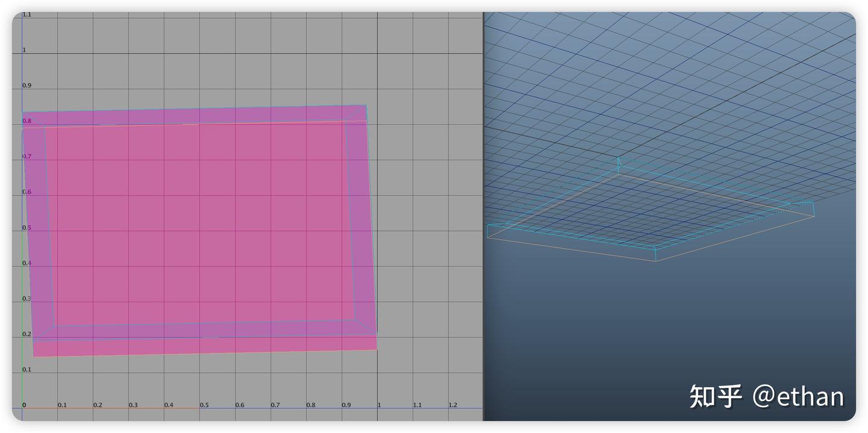
Task: Select the pink UV shell in the UV editor
Action: coord(200,231)
